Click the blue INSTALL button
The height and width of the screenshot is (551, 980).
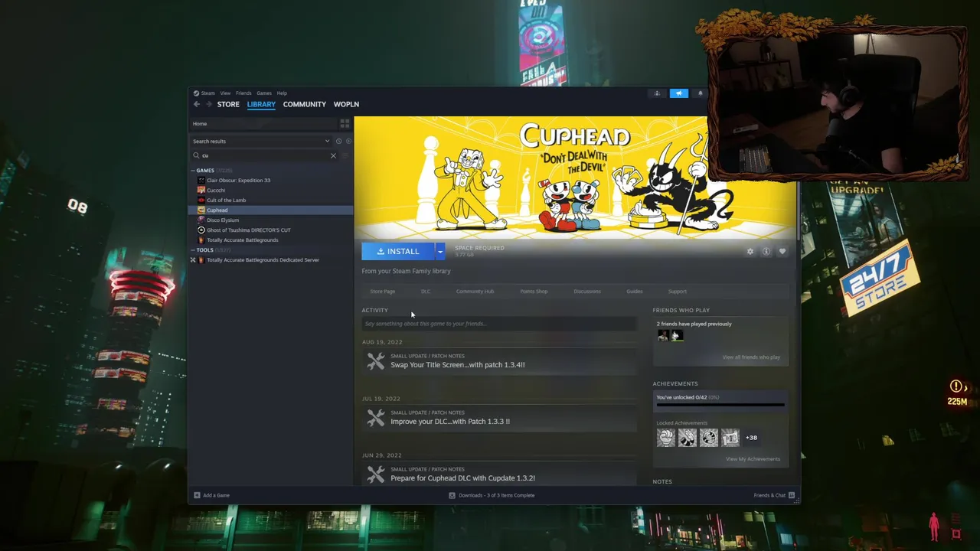coord(398,251)
